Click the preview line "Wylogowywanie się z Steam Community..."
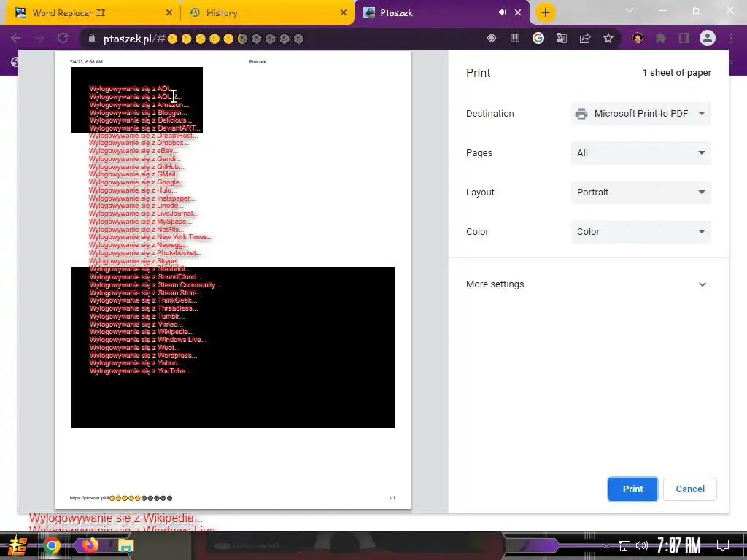747x560 pixels. (x=155, y=285)
